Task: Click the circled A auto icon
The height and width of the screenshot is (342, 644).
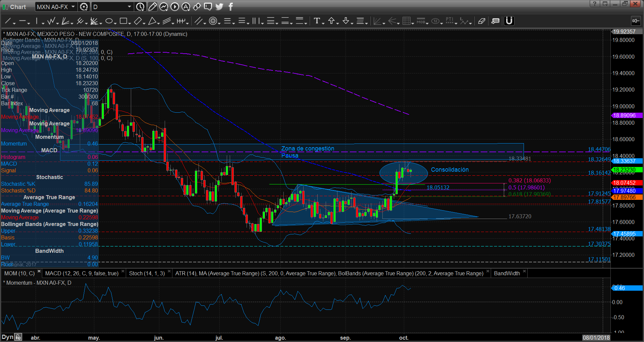Action: (186, 7)
